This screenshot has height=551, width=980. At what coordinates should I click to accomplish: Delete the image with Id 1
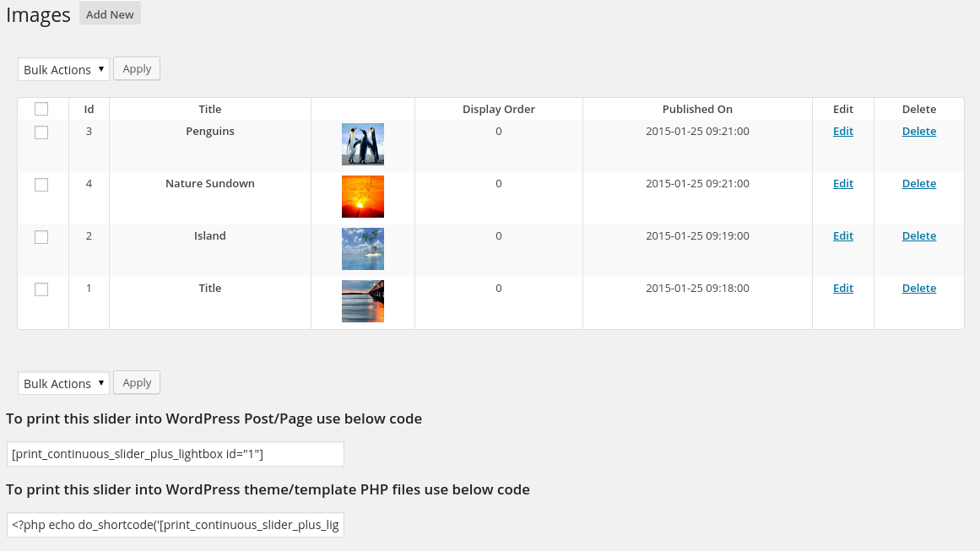coord(918,288)
